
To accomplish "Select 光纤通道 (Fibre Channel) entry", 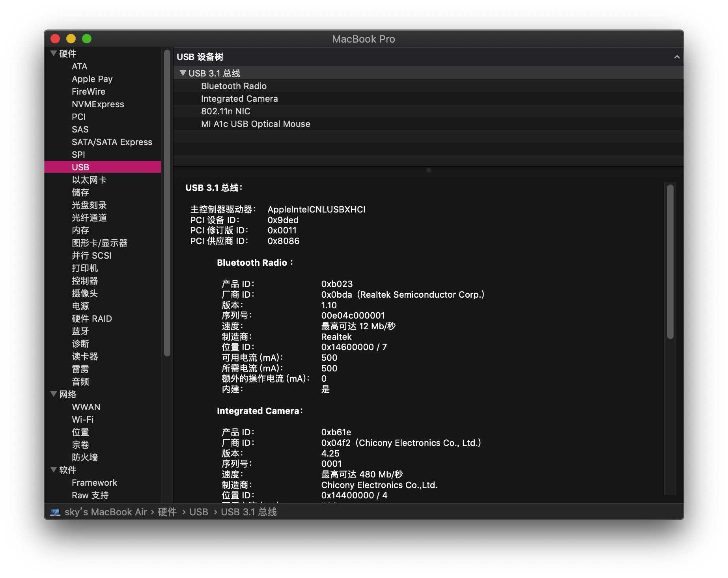I will point(89,218).
